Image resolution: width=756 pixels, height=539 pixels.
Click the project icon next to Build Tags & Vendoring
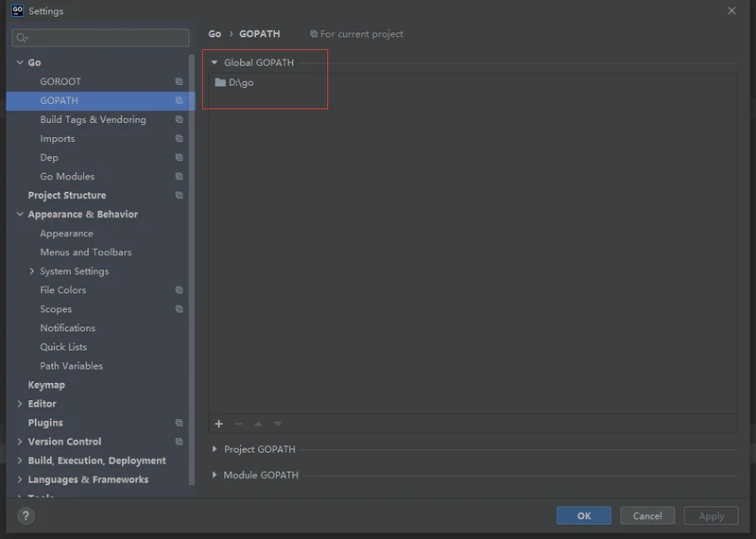pos(179,119)
